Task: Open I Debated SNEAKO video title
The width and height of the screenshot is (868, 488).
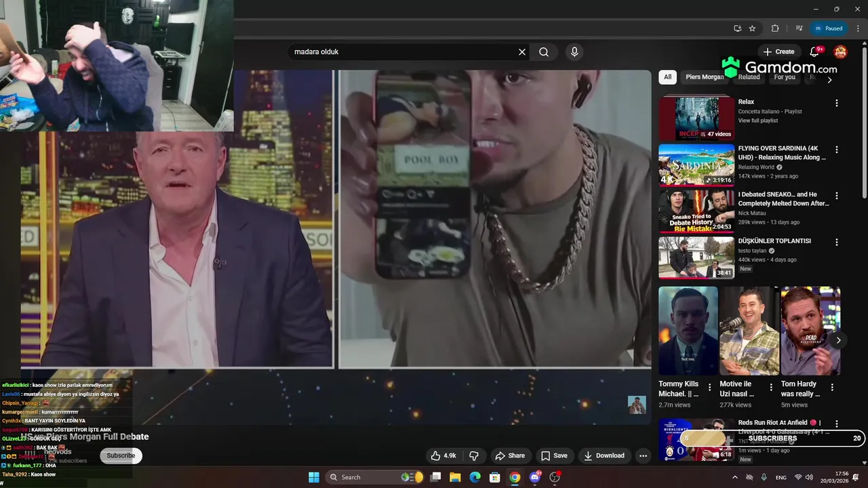Action: point(783,199)
